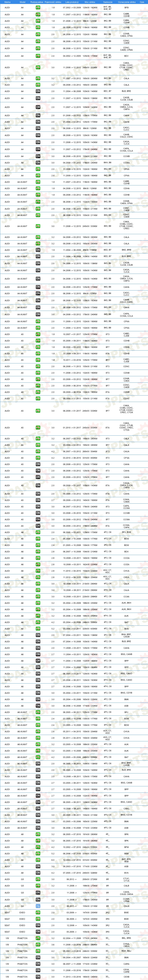
Task: Click engine code CHJA in the hybrid row
Action: click(126, 906)
